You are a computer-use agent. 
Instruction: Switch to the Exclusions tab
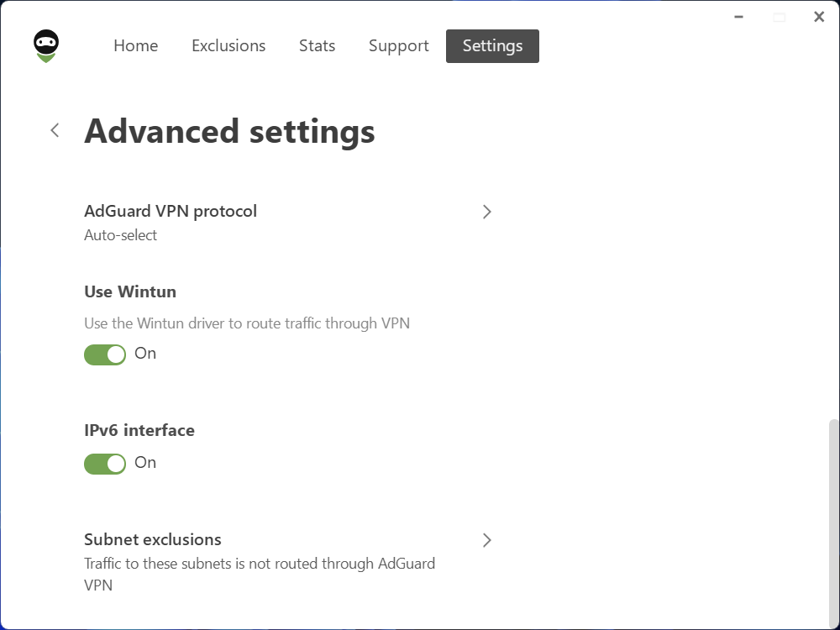228,46
